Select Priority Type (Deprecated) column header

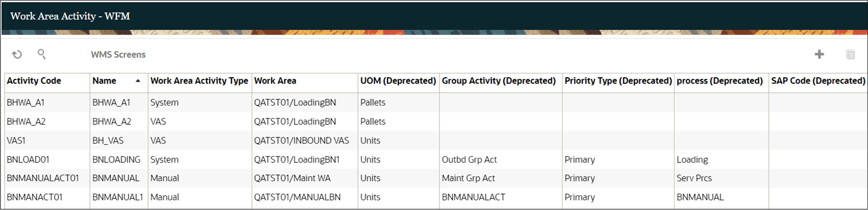click(618, 81)
